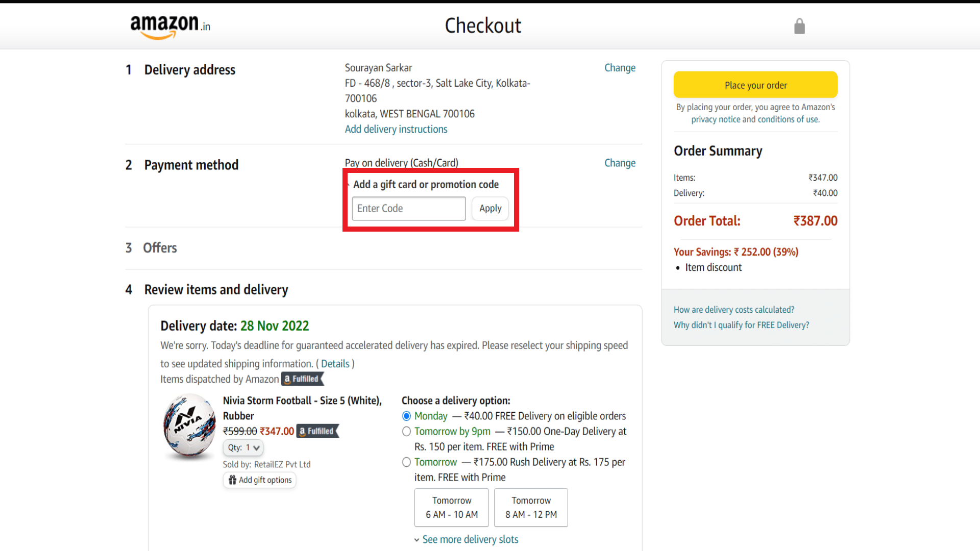Select Tomorrow Rush delivery radio button

pyautogui.click(x=405, y=462)
